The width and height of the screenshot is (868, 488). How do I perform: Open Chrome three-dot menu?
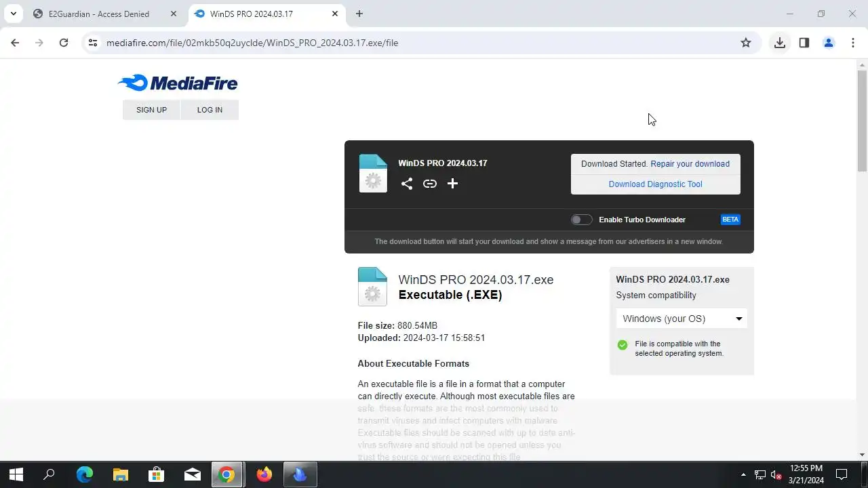click(x=852, y=43)
